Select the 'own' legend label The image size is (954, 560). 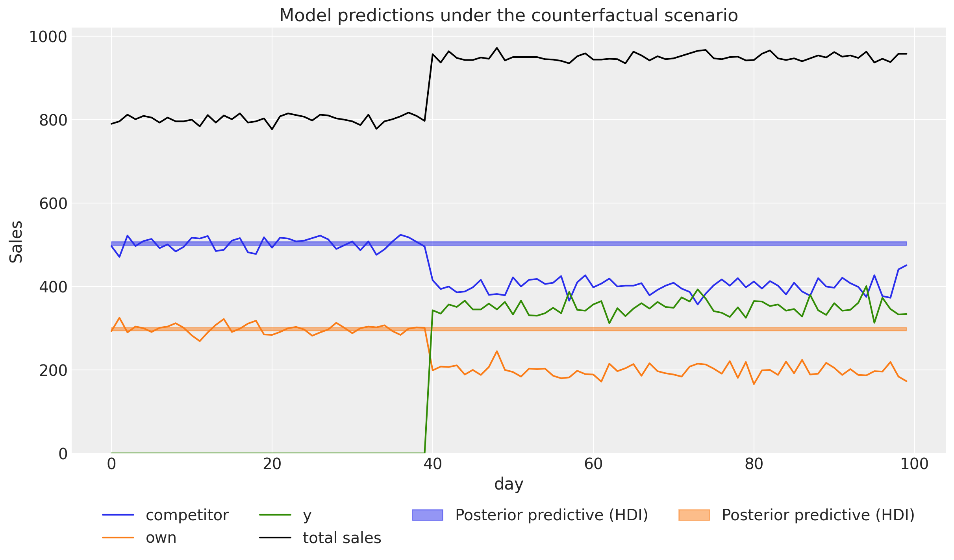(x=161, y=538)
